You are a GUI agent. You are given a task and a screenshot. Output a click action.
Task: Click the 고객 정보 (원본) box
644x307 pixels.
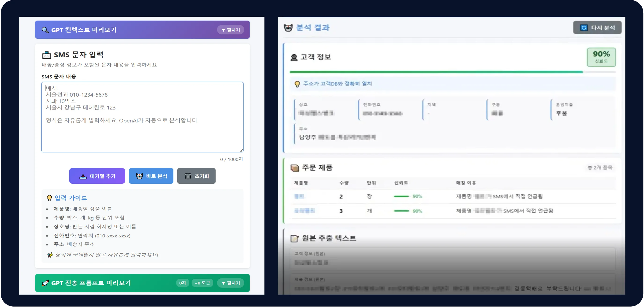coord(452,259)
